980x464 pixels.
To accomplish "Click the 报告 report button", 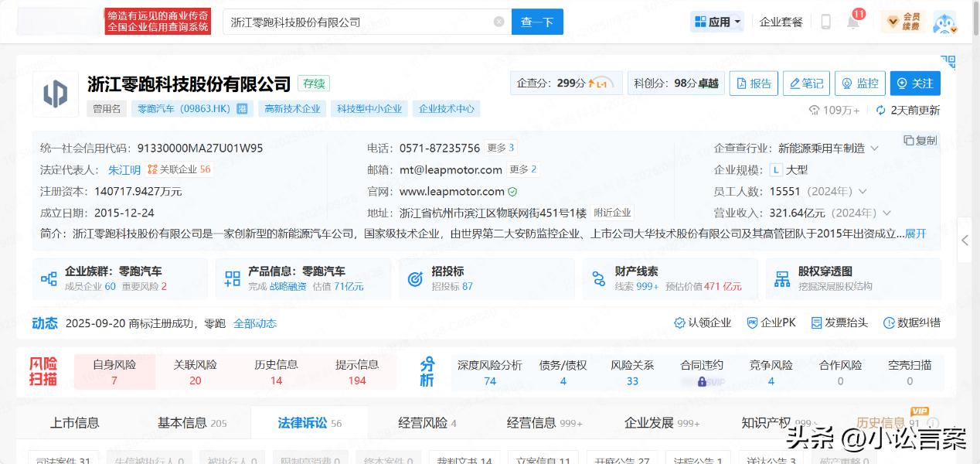I will [754, 84].
